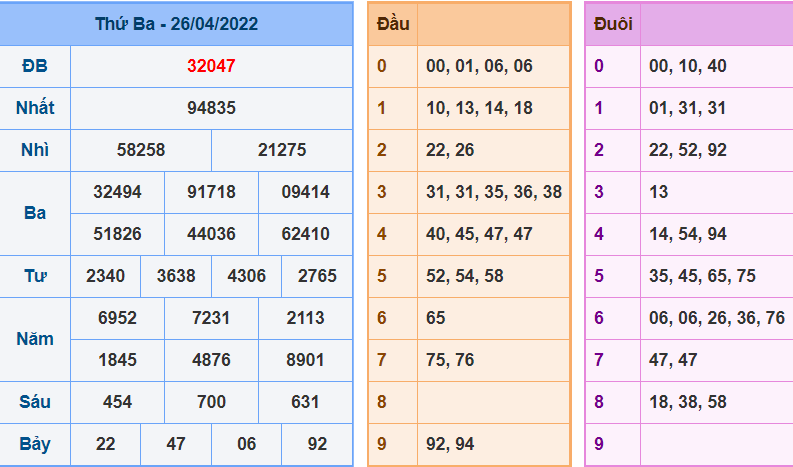
Task: Click the first prize number 94835
Action: click(211, 108)
